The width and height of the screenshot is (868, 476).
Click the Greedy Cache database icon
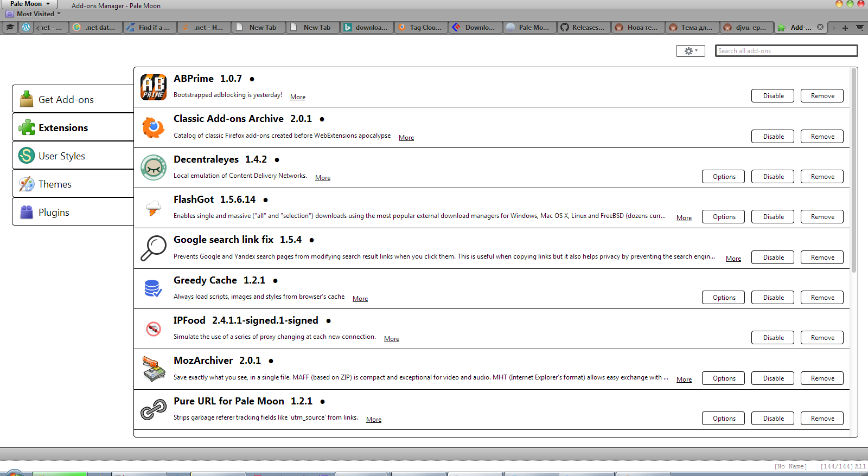[154, 288]
